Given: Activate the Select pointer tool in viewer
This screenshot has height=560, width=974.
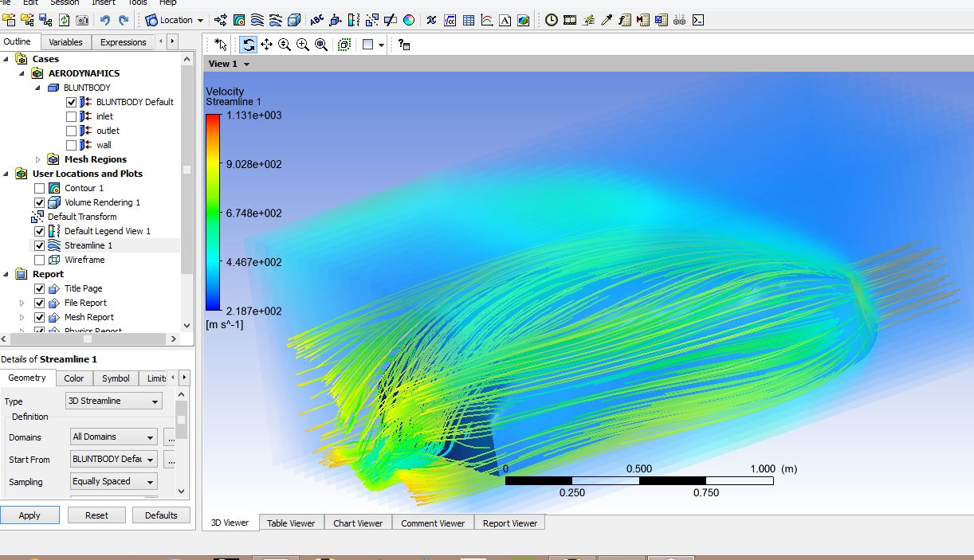Looking at the screenshot, I should coord(221,45).
